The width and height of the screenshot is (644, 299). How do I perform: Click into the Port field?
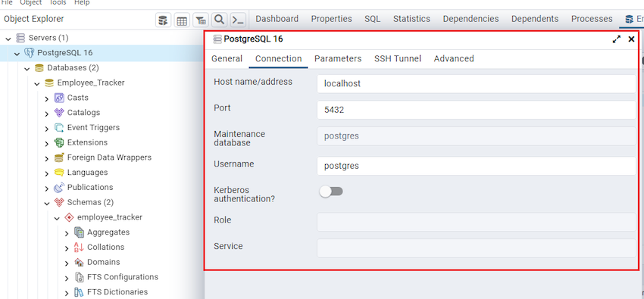tap(477, 110)
